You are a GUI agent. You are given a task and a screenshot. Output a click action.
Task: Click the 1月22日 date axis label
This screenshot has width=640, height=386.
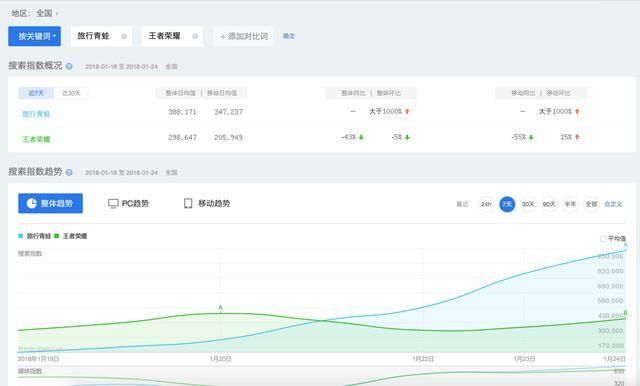[423, 359]
